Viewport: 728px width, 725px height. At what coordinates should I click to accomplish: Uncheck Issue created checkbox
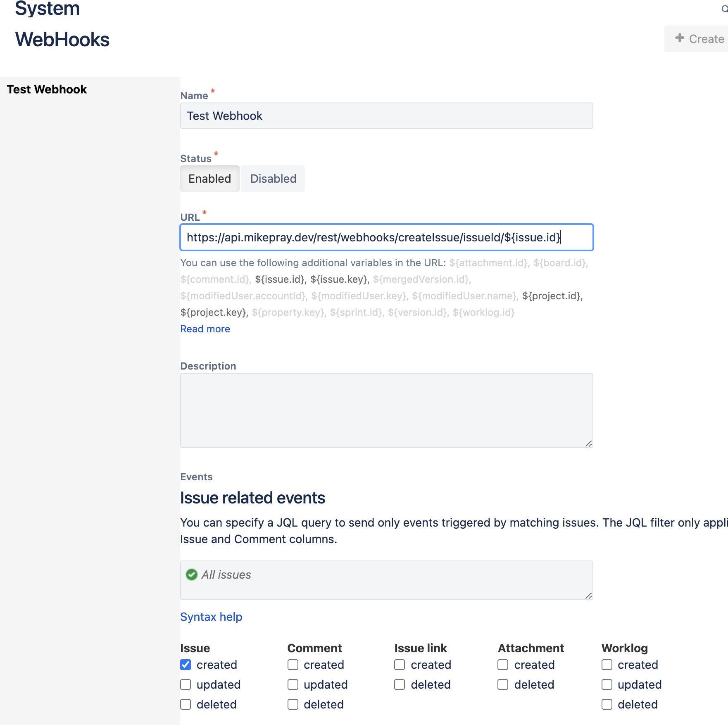186,665
